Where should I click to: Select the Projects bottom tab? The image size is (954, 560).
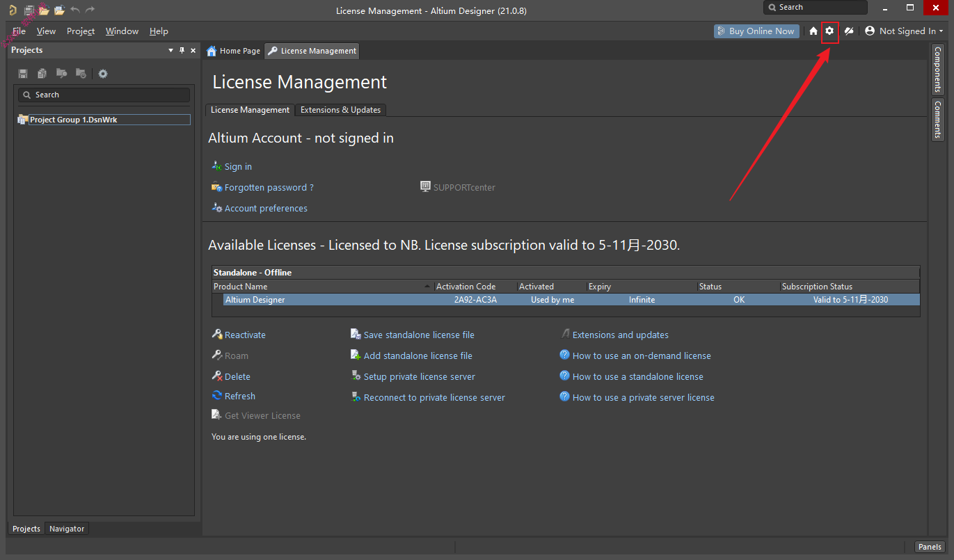click(x=26, y=529)
